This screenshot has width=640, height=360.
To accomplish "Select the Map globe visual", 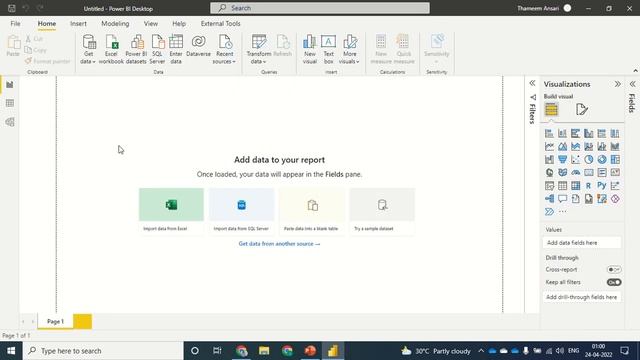I will [549, 173].
